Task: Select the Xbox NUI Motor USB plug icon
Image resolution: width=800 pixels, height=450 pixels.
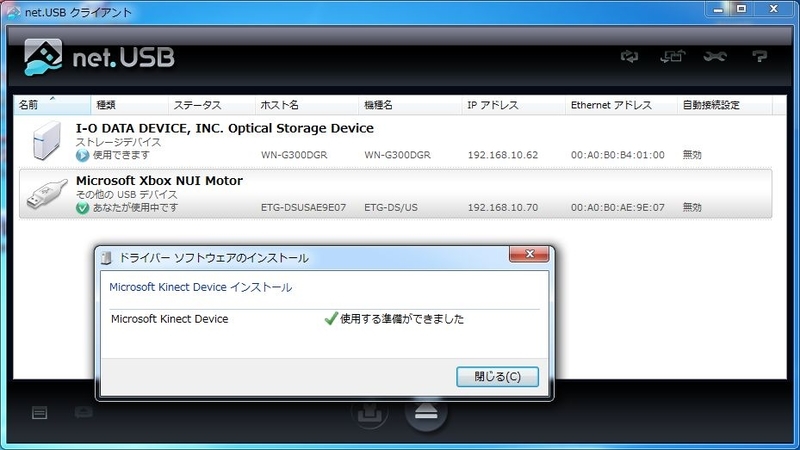Action: pos(46,194)
